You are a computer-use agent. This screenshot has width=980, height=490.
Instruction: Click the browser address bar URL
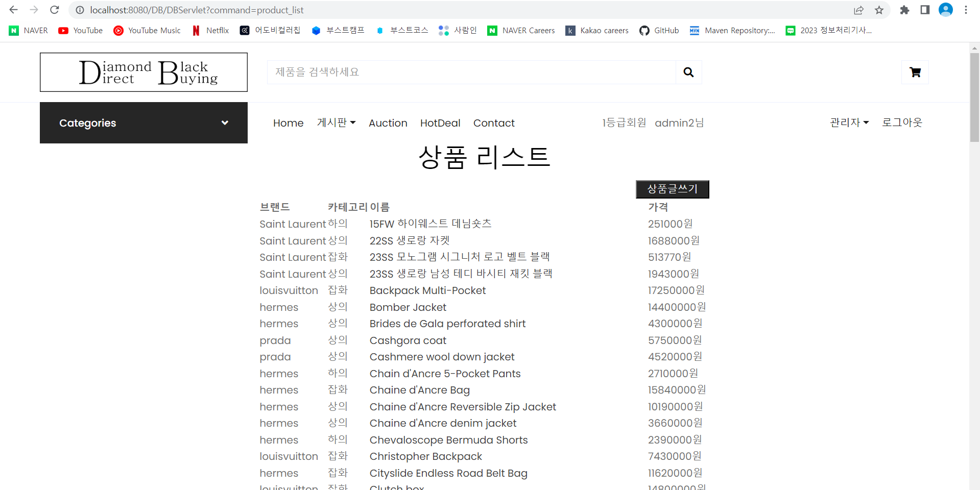coord(197,10)
